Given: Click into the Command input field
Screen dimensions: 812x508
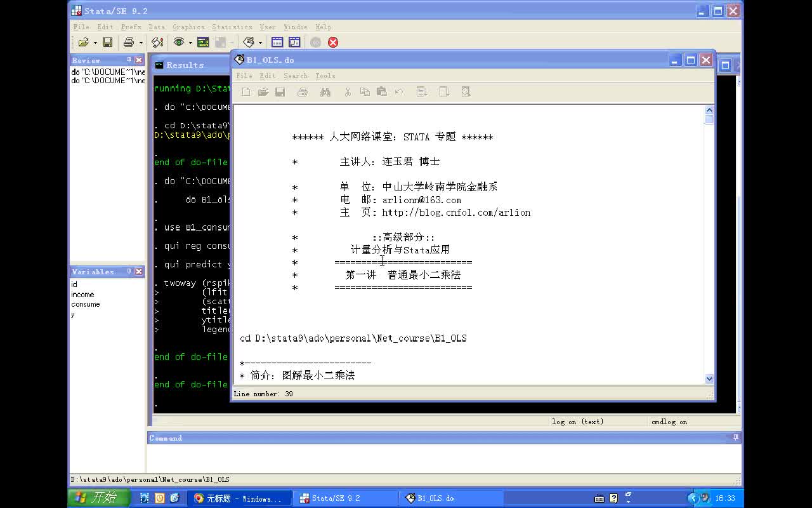Looking at the screenshot, I should 444,458.
